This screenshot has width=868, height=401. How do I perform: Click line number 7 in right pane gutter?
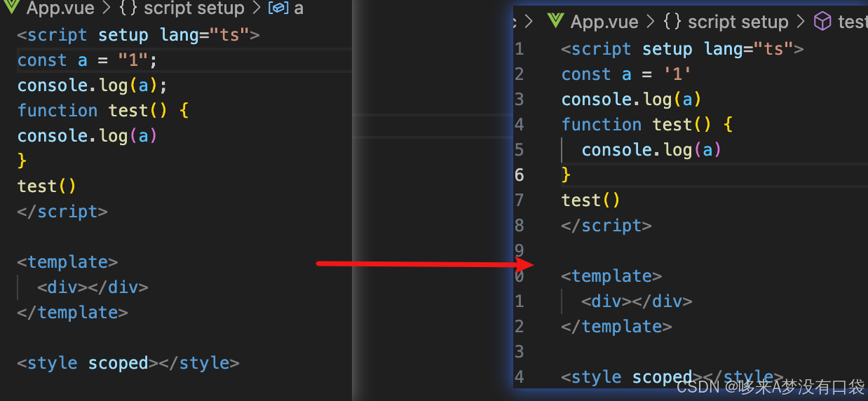tap(519, 200)
